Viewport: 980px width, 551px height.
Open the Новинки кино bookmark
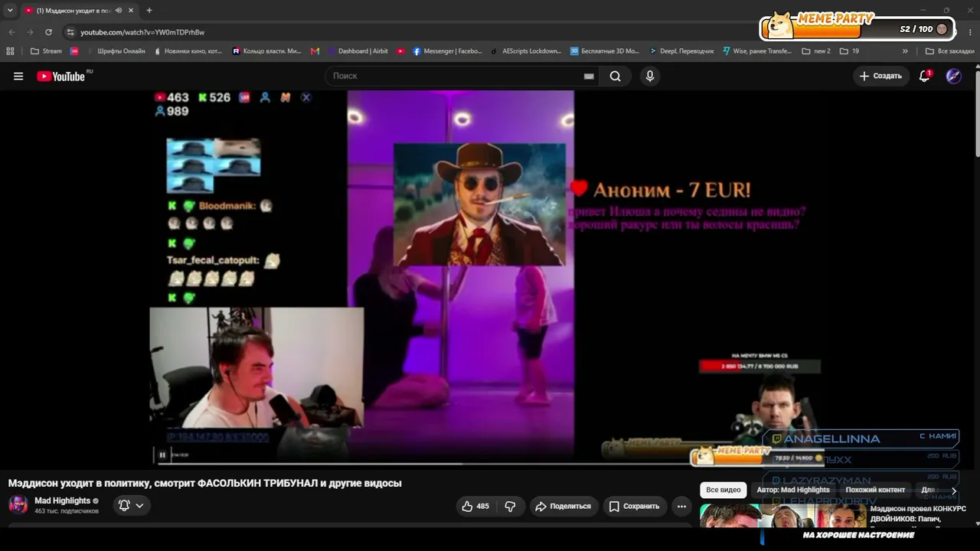[x=188, y=51]
